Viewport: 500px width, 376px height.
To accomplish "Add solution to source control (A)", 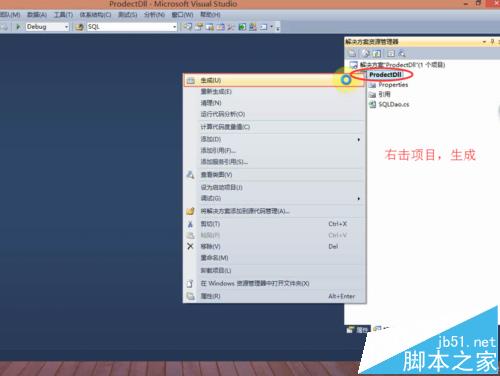I will 275,211.
